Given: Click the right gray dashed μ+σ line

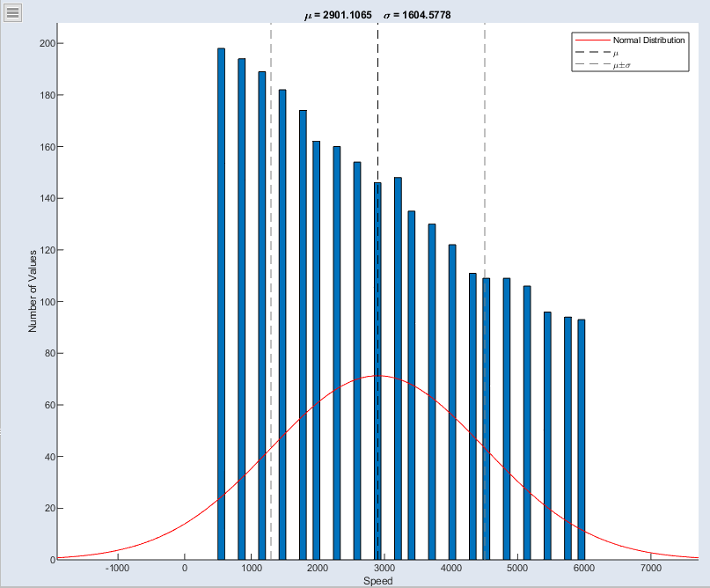Looking at the screenshot, I should 485,132.
